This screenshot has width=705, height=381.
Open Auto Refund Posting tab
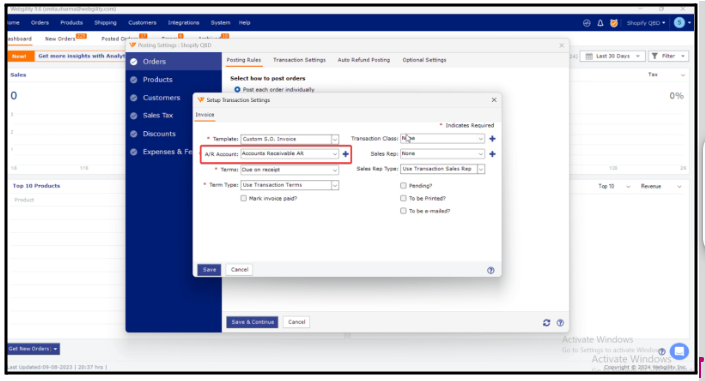pos(364,60)
